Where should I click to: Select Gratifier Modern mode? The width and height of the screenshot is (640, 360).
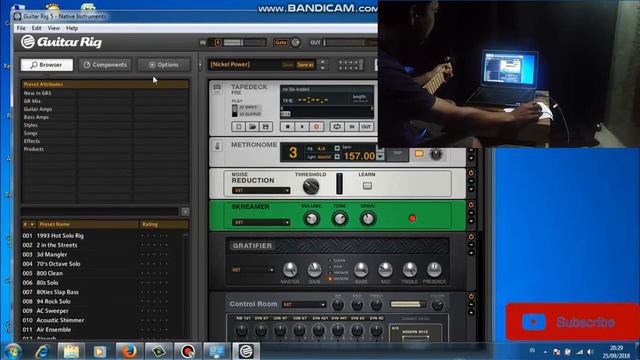click(x=339, y=279)
